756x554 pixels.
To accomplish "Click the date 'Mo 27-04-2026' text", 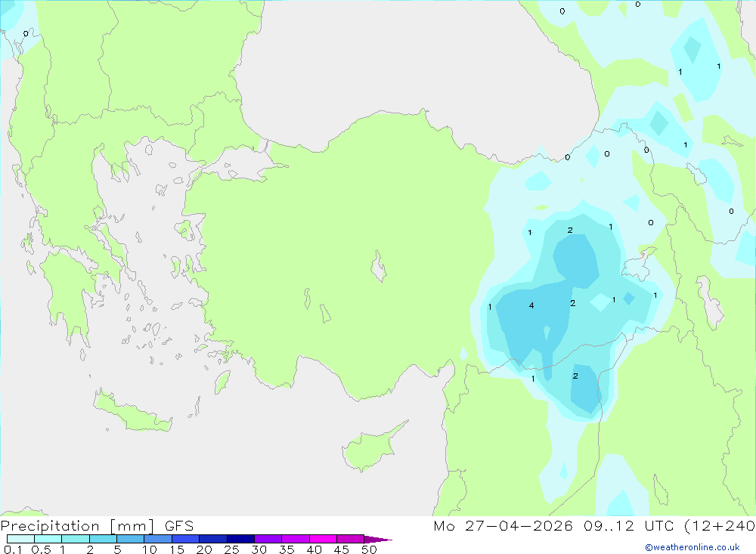I will [503, 525].
